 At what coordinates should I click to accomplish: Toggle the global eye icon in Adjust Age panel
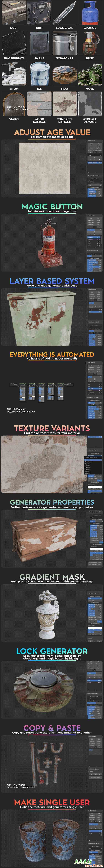point(95,160)
